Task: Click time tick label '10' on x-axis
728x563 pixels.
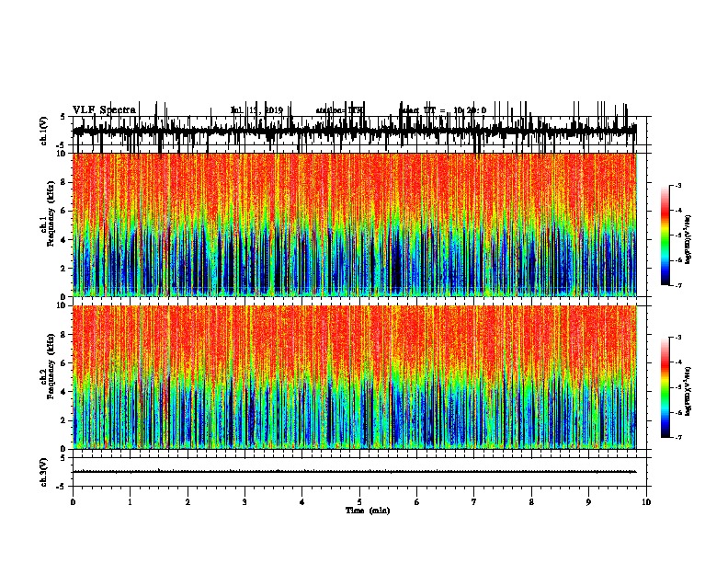Action: click(646, 502)
